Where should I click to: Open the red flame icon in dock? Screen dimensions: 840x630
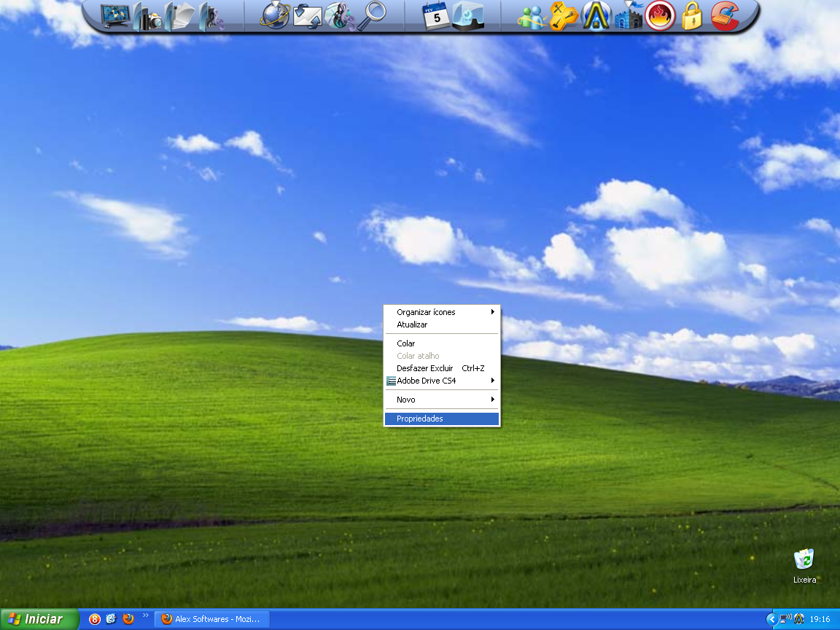pyautogui.click(x=660, y=16)
